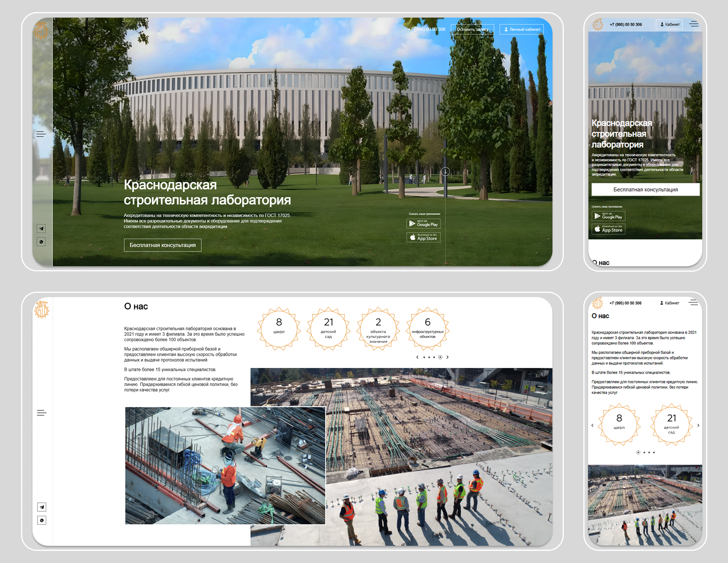Click hero title 'Краснодарская строительная лаборатория' on desktop

point(207,192)
